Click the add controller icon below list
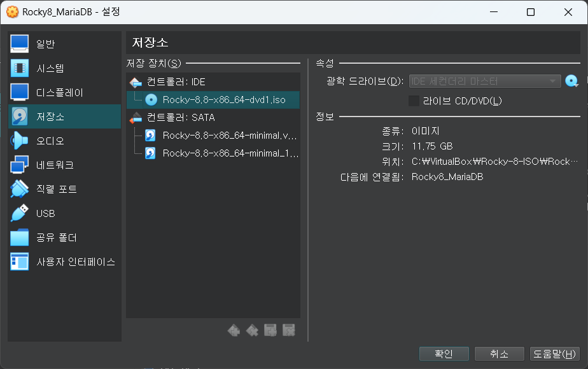This screenshot has width=588, height=369. pyautogui.click(x=234, y=330)
